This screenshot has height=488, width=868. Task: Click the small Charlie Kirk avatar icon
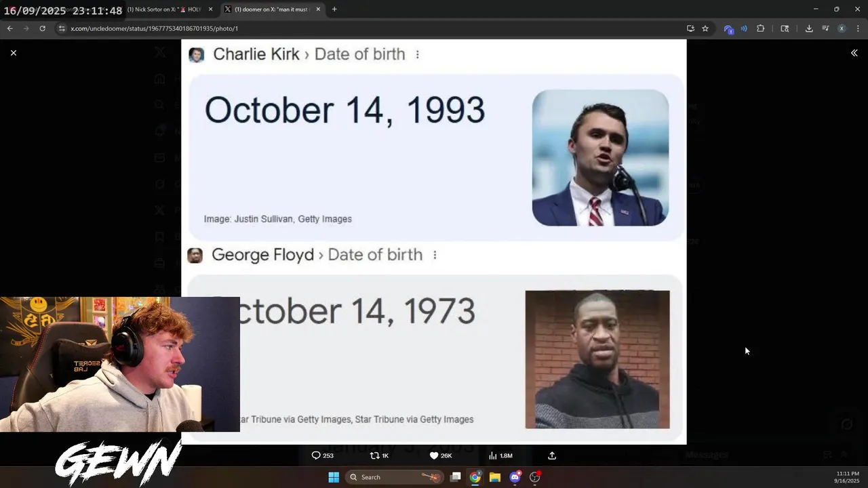point(197,55)
